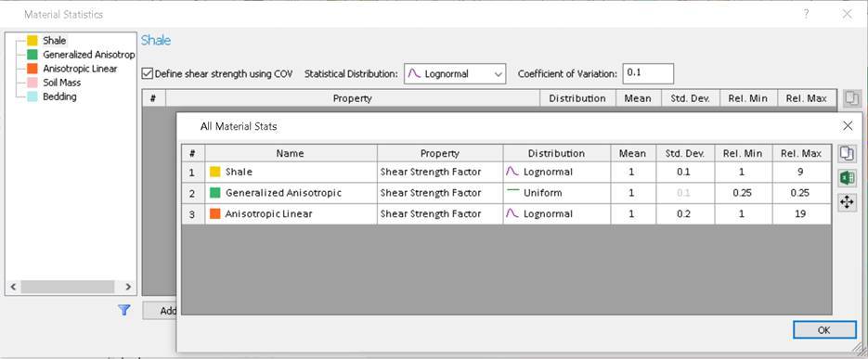The image size is (868, 359).
Task: Click Shale yellow swatch in tree
Action: tap(32, 41)
